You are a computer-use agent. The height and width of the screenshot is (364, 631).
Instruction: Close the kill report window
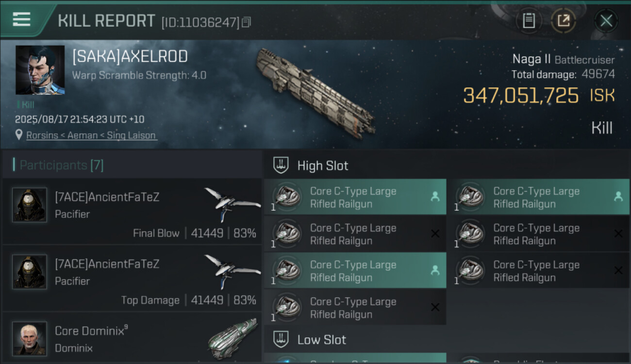(606, 21)
